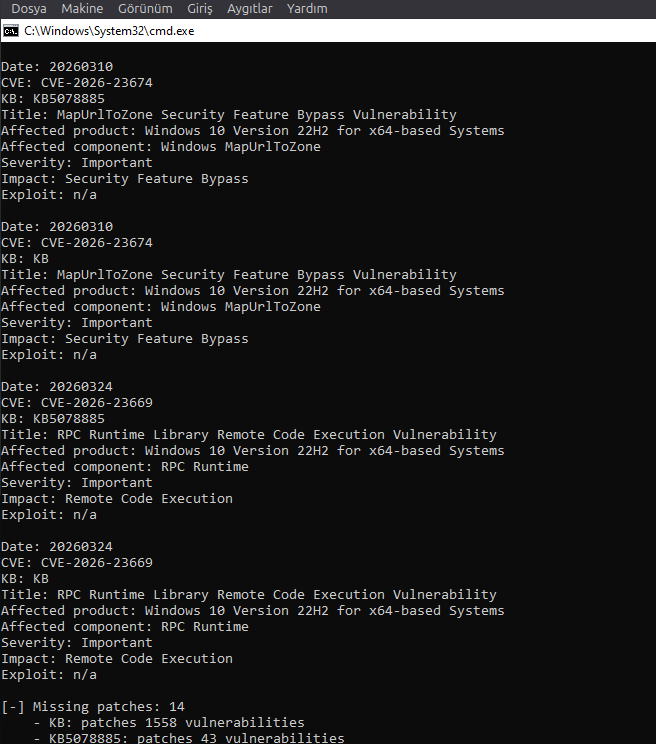The image size is (656, 744).
Task: Open the Makine menu
Action: click(x=82, y=9)
